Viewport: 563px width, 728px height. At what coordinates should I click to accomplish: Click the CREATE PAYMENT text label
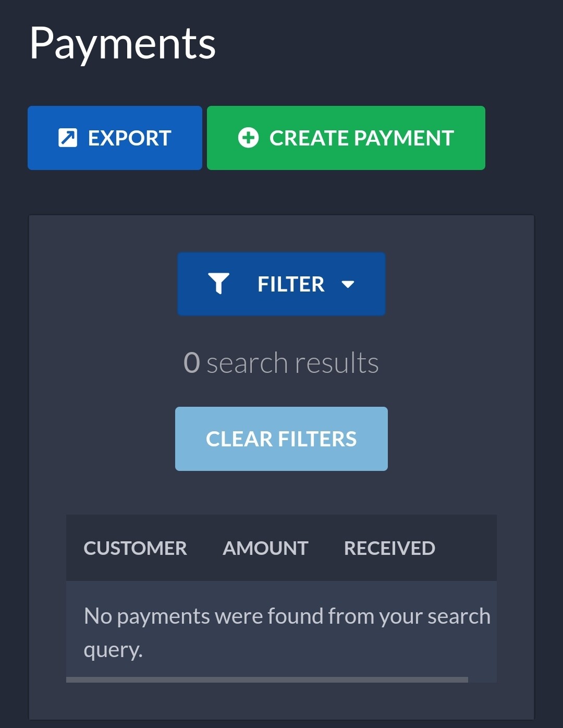tap(362, 138)
